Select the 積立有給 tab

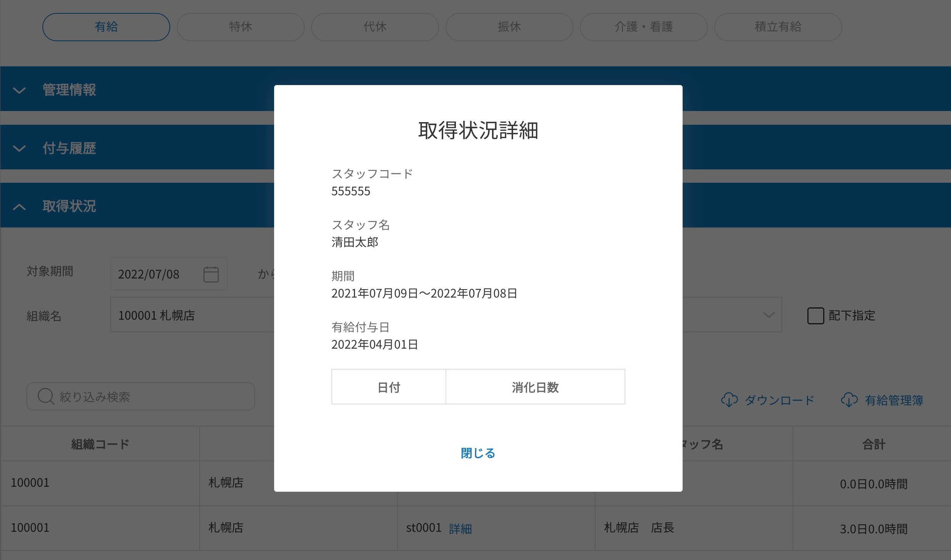pos(778,27)
